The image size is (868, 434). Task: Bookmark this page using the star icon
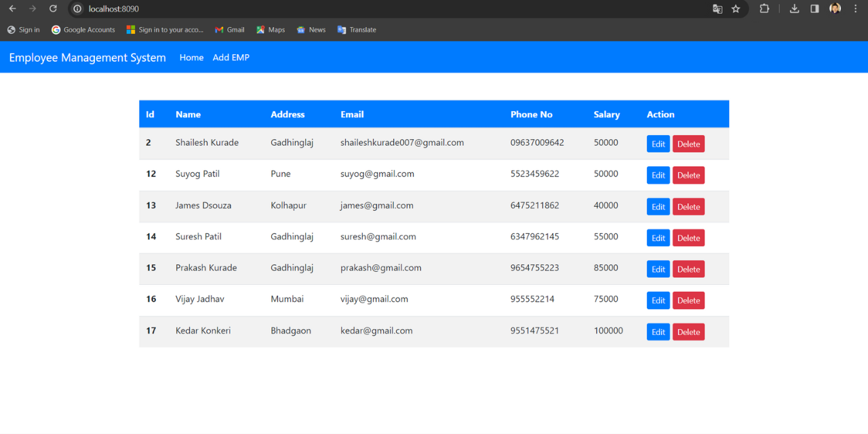736,9
